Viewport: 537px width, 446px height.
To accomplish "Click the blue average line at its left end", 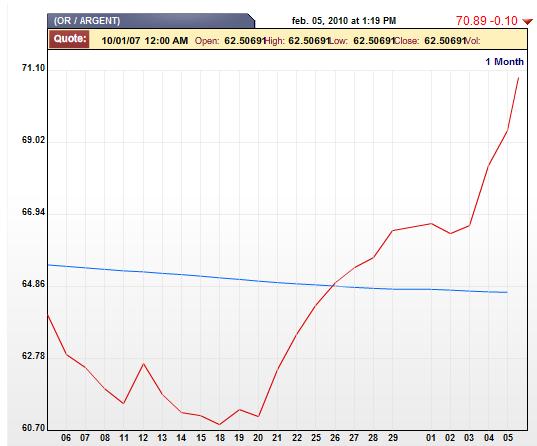I will pos(49,265).
